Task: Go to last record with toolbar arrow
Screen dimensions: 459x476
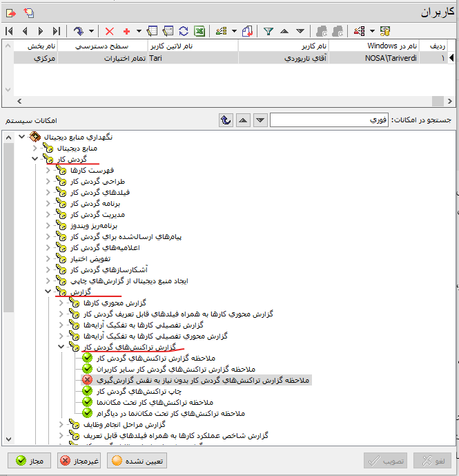Action: pyautogui.click(x=57, y=31)
